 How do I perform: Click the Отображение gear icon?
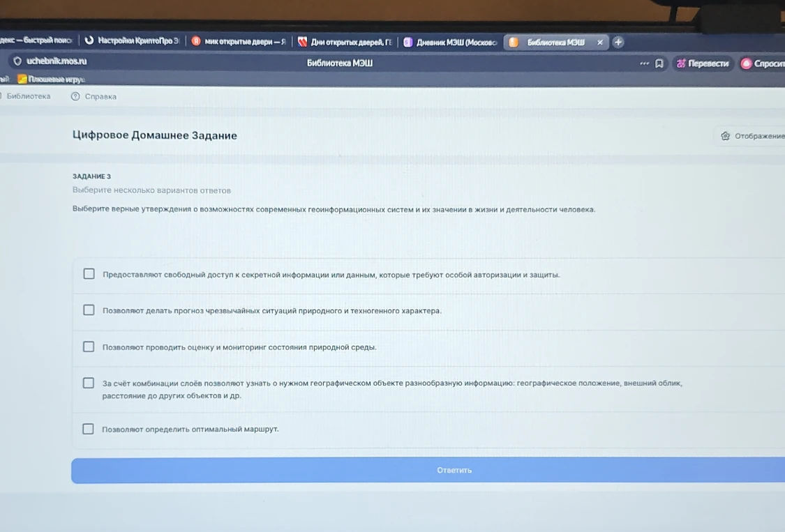tap(725, 136)
